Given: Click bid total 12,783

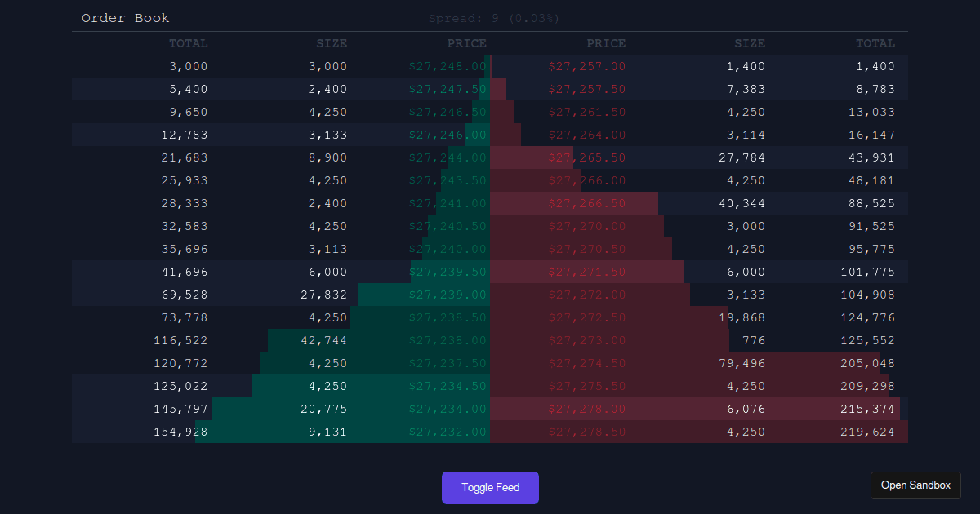Looking at the screenshot, I should (x=185, y=135).
